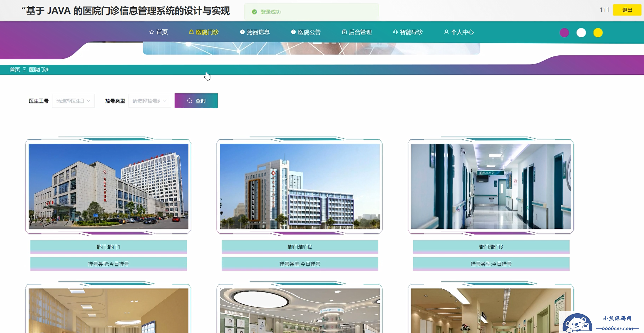This screenshot has width=644, height=333.
Task: Click the green check icon in 登录成功 message
Action: click(254, 12)
